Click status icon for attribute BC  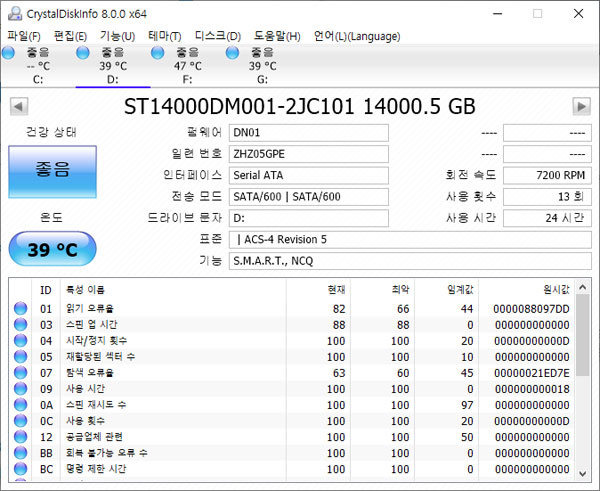coord(21,469)
